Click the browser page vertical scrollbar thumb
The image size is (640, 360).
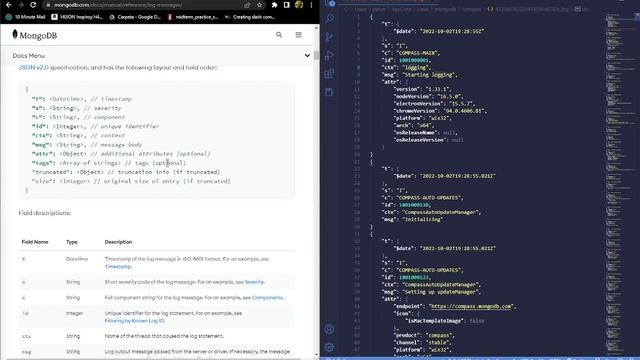click(x=316, y=56)
